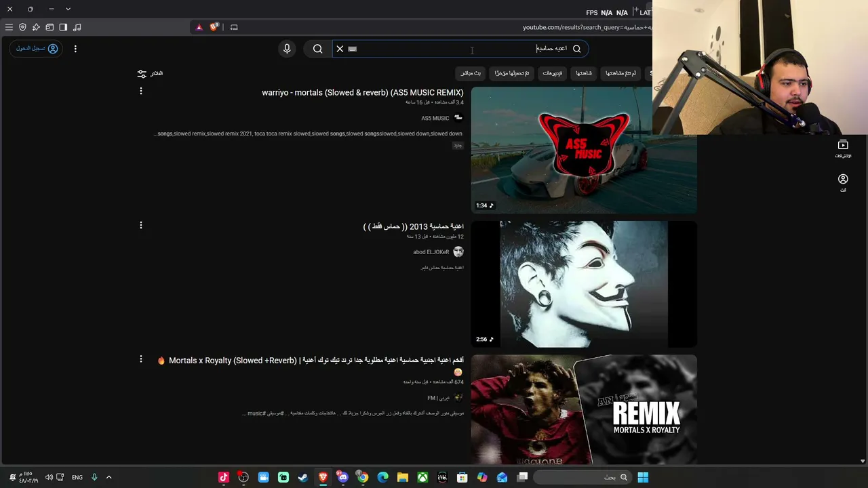The width and height of the screenshot is (868, 488).
Task: Open TikTok from the taskbar
Action: pos(224,477)
